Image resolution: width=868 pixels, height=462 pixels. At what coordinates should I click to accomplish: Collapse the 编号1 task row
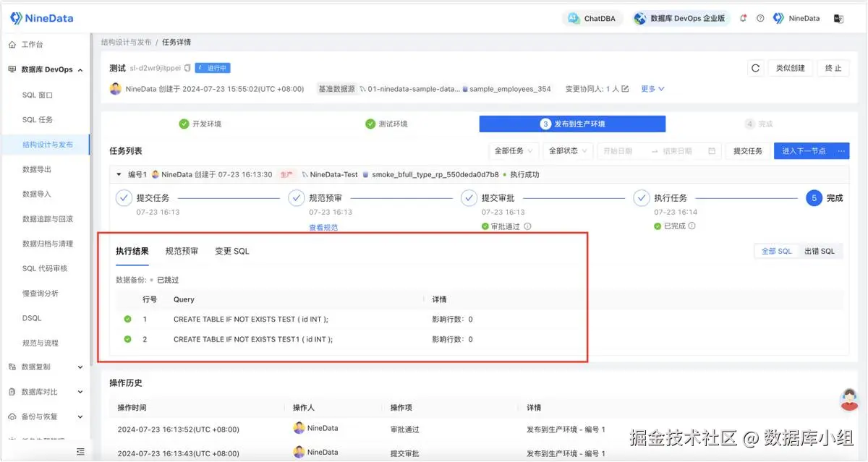pyautogui.click(x=119, y=174)
